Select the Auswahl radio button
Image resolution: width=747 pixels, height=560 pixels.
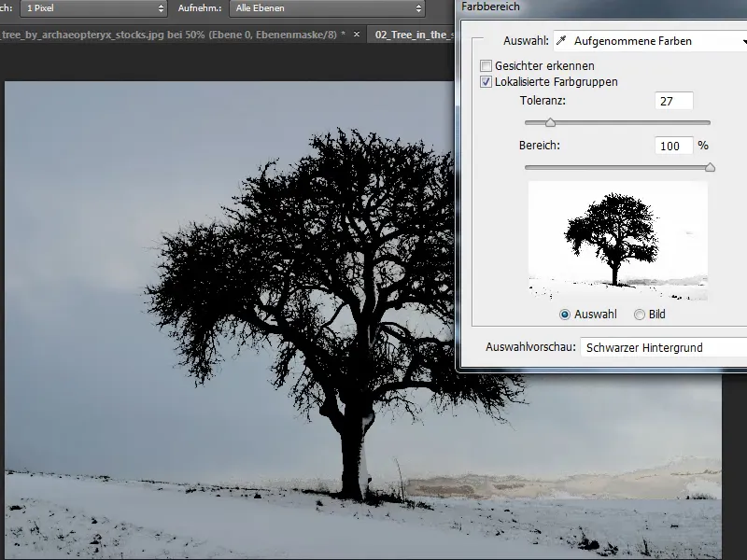coord(565,315)
